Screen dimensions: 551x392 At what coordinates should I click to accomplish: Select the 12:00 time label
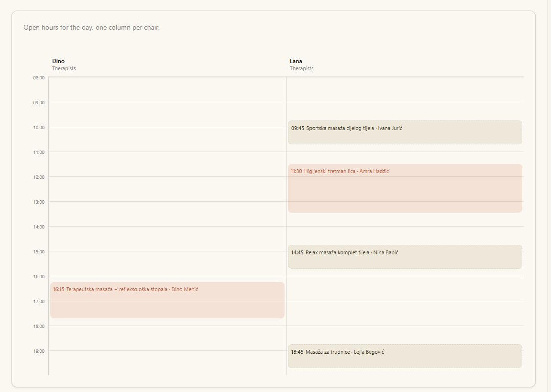pos(39,177)
